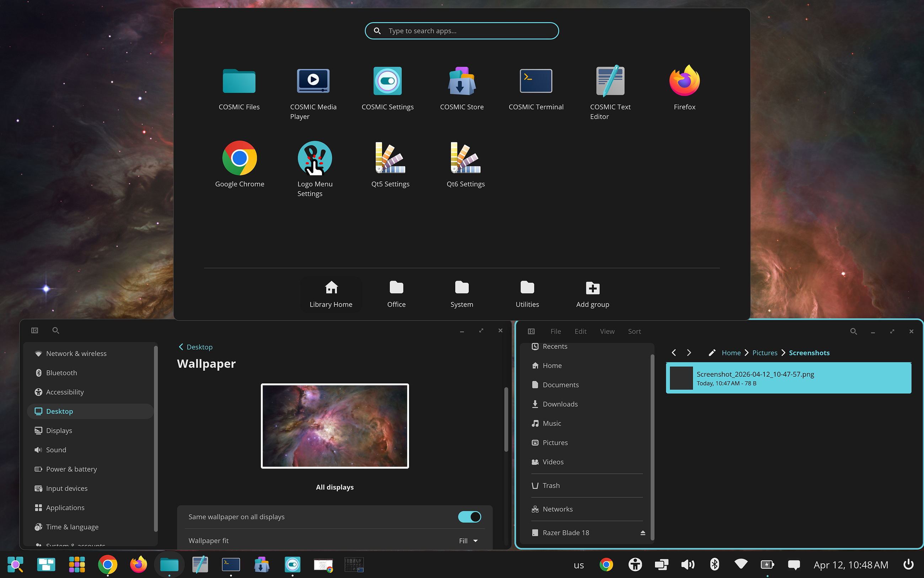
Task: Open Qt5 Settings app
Action: pyautogui.click(x=390, y=165)
